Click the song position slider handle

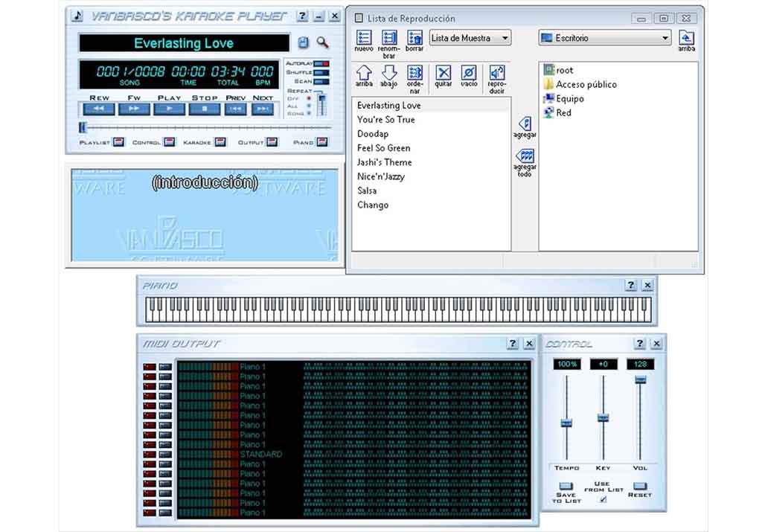pos(82,127)
